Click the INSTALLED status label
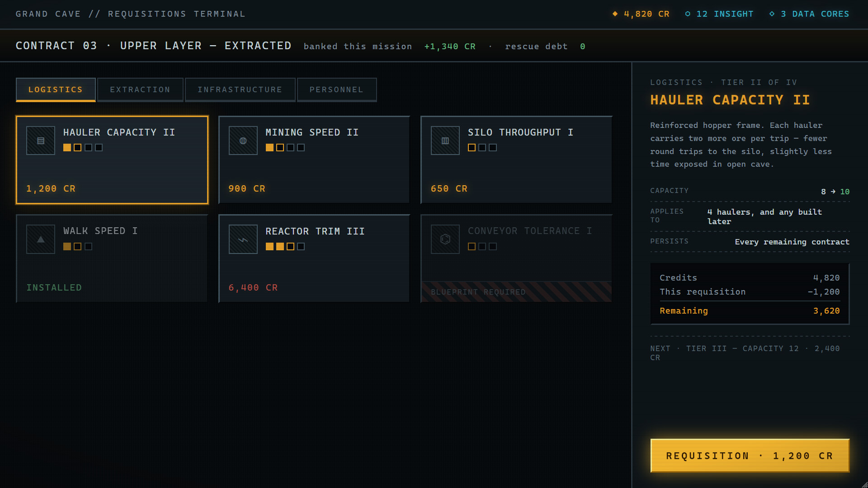The image size is (868, 488). pos(54,287)
